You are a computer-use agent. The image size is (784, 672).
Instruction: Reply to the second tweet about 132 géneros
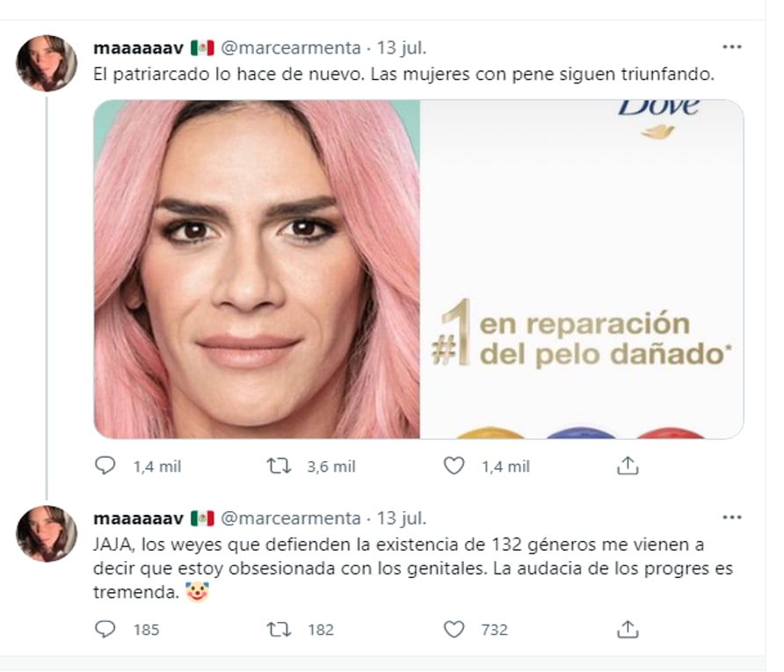pyautogui.click(x=105, y=629)
